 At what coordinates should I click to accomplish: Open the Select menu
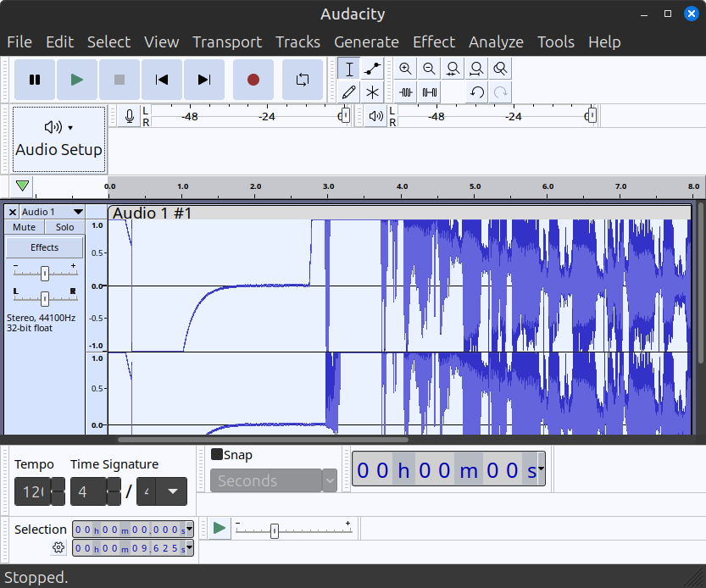[109, 42]
